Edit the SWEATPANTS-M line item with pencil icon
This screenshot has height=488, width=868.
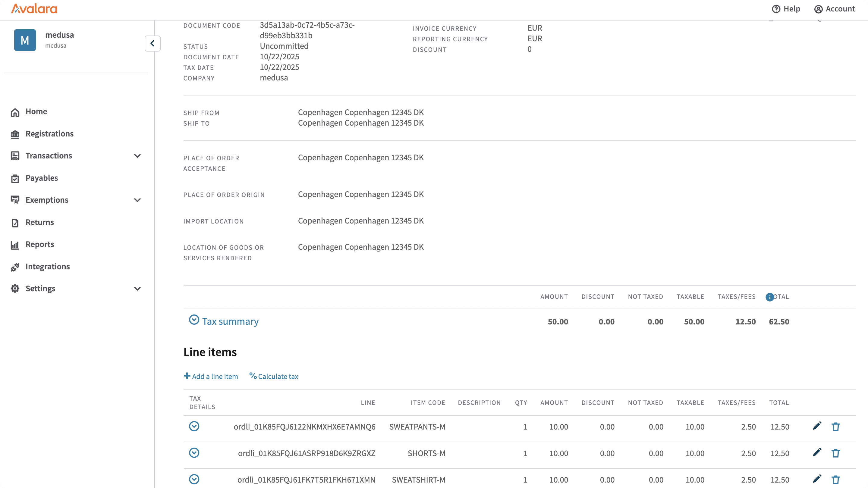[817, 426]
